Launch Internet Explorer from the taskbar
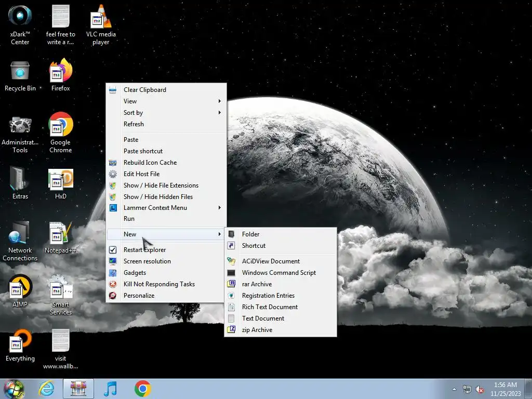Screen dimensions: 532x399 click(x=46, y=389)
